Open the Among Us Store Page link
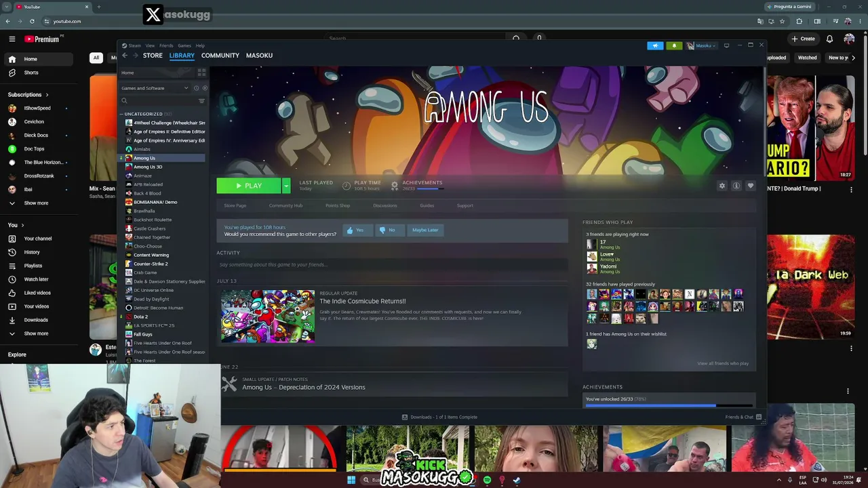 235,205
